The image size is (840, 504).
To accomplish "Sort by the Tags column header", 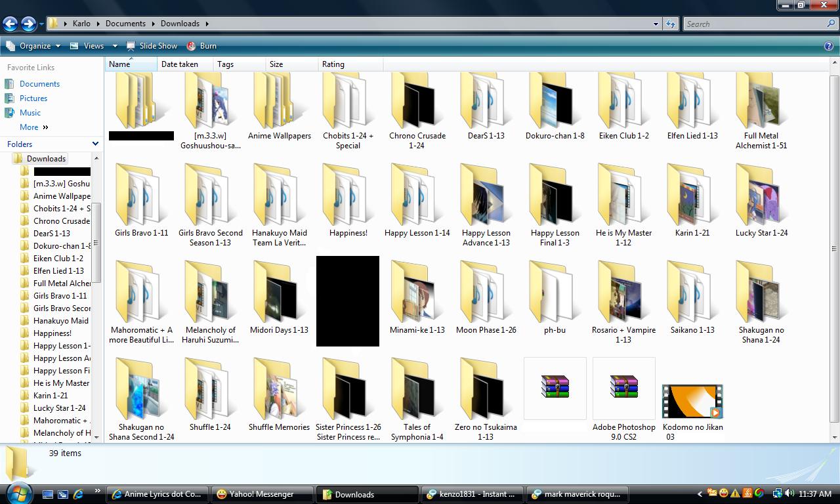I will tap(240, 64).
